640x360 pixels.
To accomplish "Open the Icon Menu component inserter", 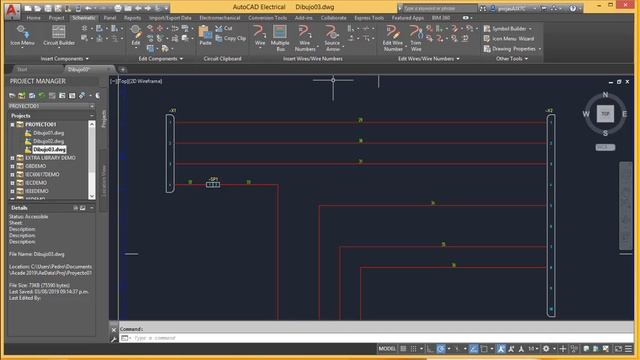I will (22, 35).
